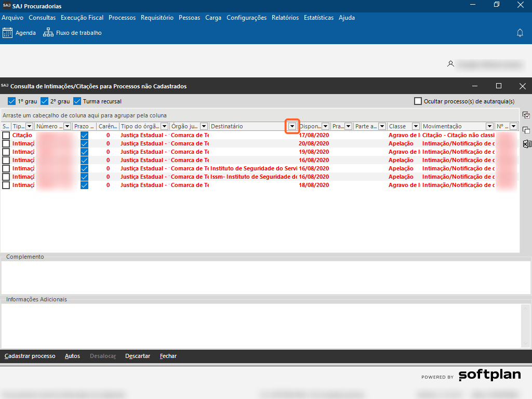Viewport: 532px width, 399px height.
Task: Uncheck the Turma recursal checkbox
Action: pos(77,101)
